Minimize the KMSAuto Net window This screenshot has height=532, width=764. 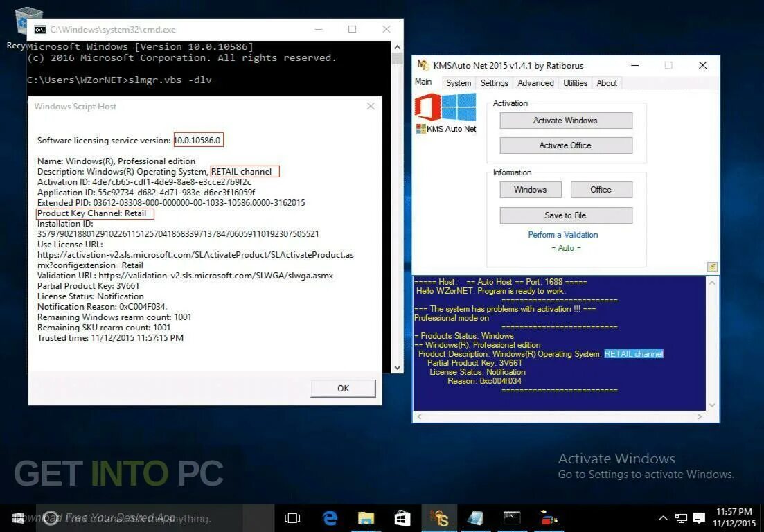pyautogui.click(x=634, y=65)
